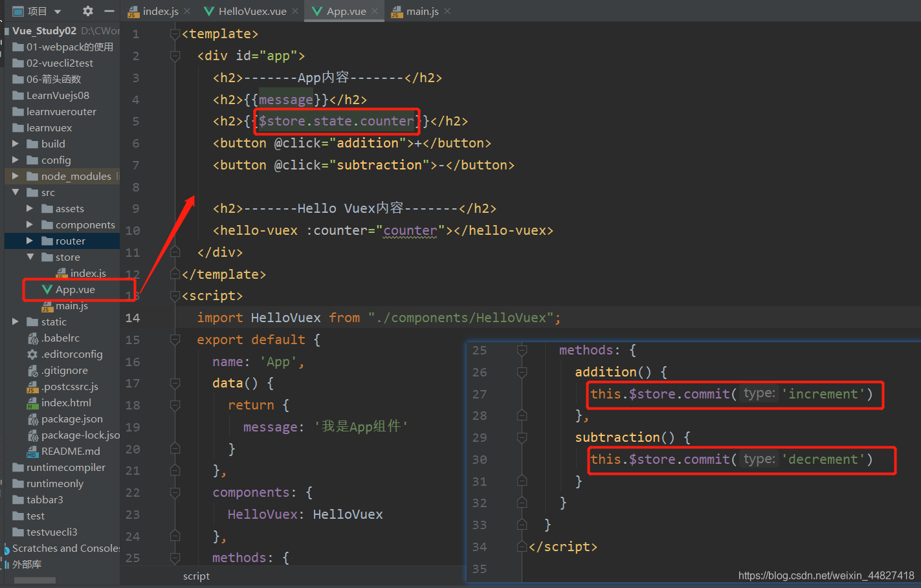Viewport: 921px width, 588px height.
Task: Close the HelloVuex.vue tab
Action: 295,11
